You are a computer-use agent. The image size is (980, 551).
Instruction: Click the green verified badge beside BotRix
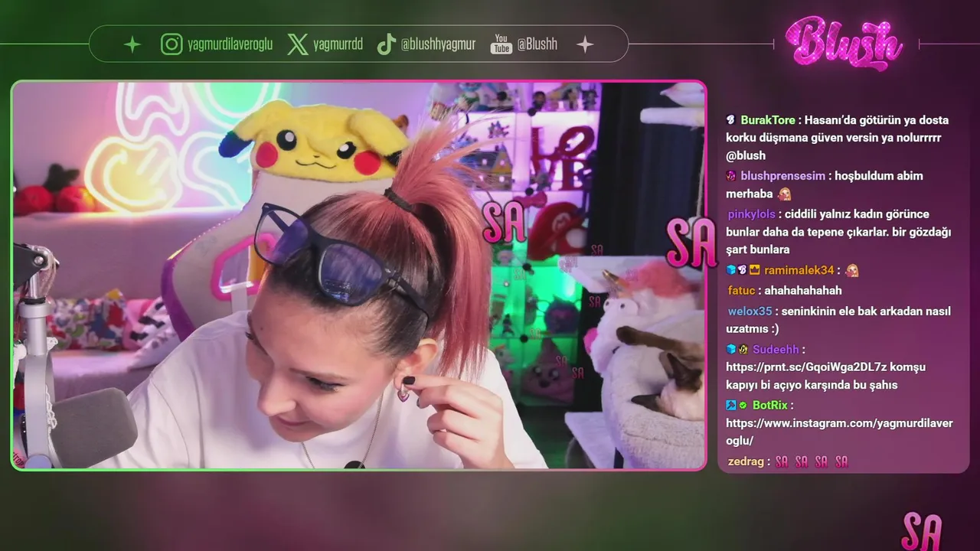point(743,405)
